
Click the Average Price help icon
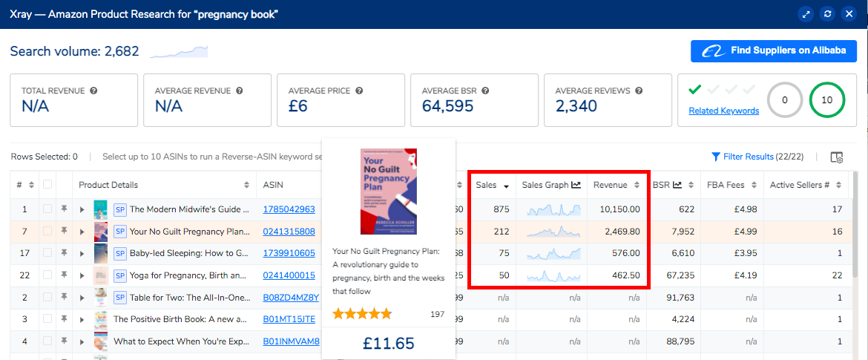359,91
